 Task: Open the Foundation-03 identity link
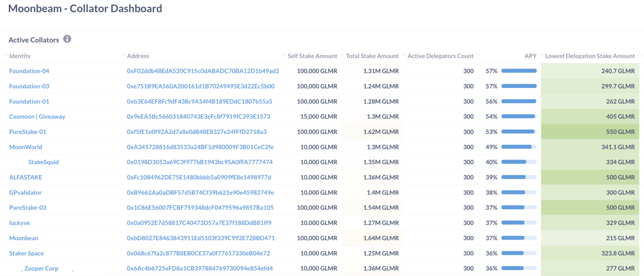(x=29, y=86)
